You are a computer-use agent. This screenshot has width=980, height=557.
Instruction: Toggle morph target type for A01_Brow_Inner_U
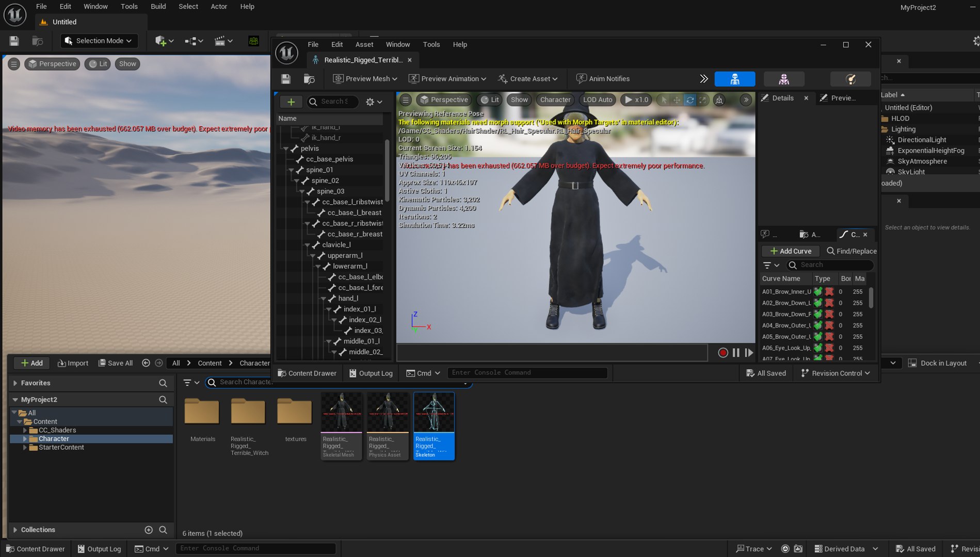818,291
